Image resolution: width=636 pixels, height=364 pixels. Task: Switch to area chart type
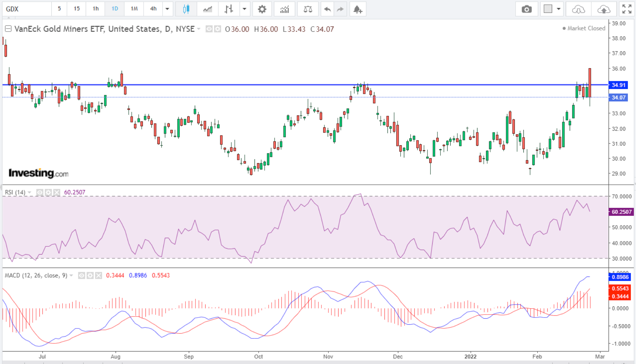(207, 9)
